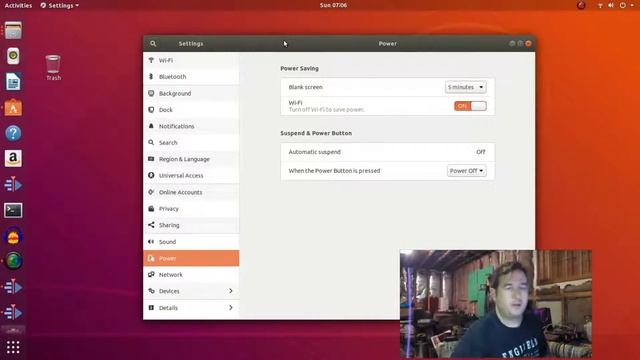640x360 pixels.
Task: Open the system status menu via power icon
Action: (623, 5)
